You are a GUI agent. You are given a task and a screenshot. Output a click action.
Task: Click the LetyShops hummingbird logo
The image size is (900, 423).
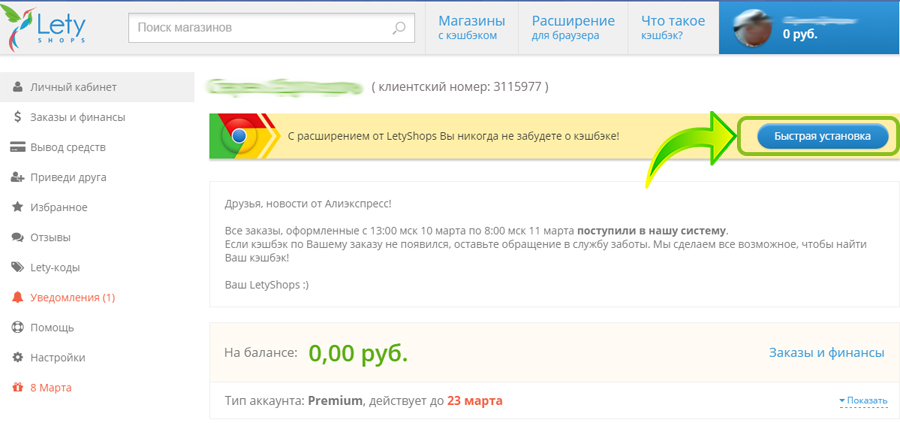click(x=43, y=28)
